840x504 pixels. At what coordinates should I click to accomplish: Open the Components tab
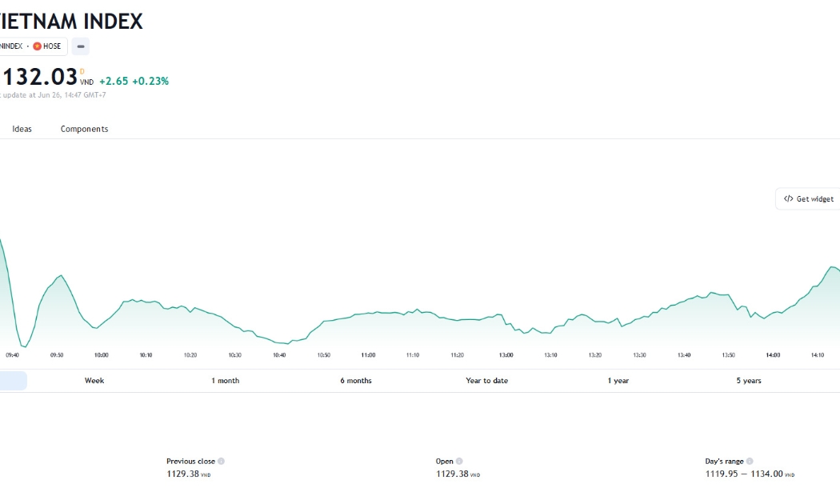(x=84, y=129)
